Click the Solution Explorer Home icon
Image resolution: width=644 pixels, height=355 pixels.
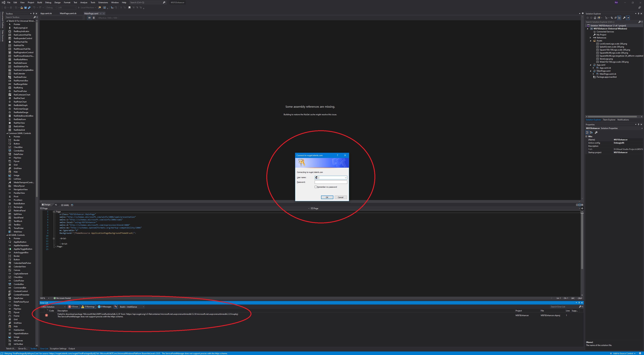point(595,18)
